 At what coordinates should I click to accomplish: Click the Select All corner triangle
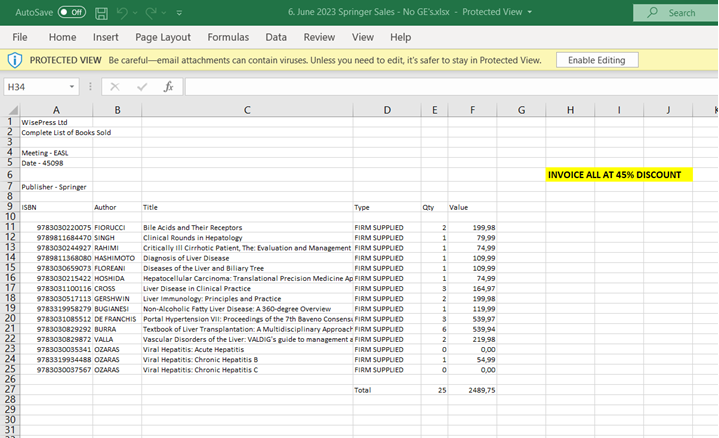[x=13, y=110]
